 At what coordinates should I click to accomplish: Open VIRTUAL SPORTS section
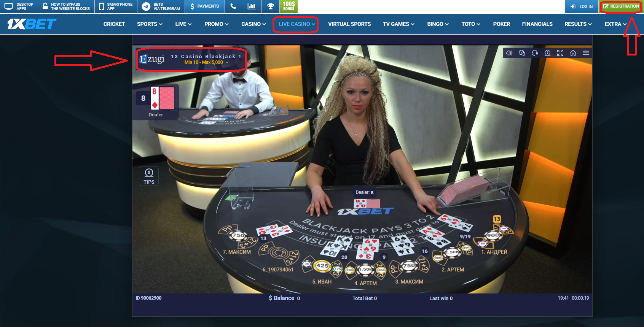tap(349, 24)
